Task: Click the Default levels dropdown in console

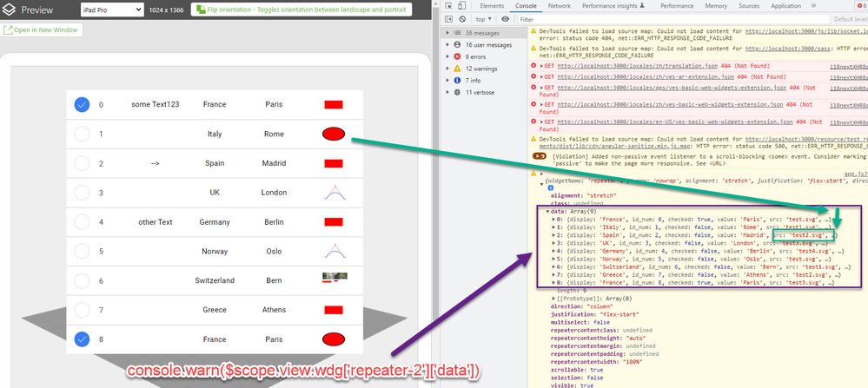Action: (849, 19)
